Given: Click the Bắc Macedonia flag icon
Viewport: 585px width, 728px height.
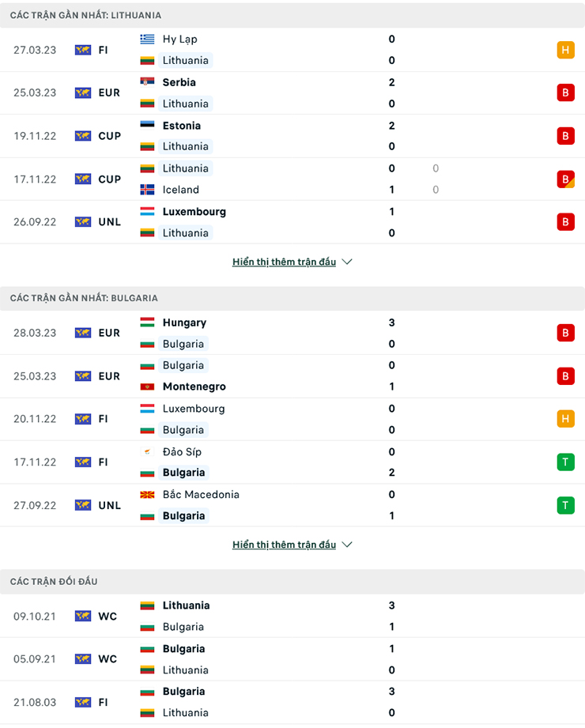Looking at the screenshot, I should 147,495.
